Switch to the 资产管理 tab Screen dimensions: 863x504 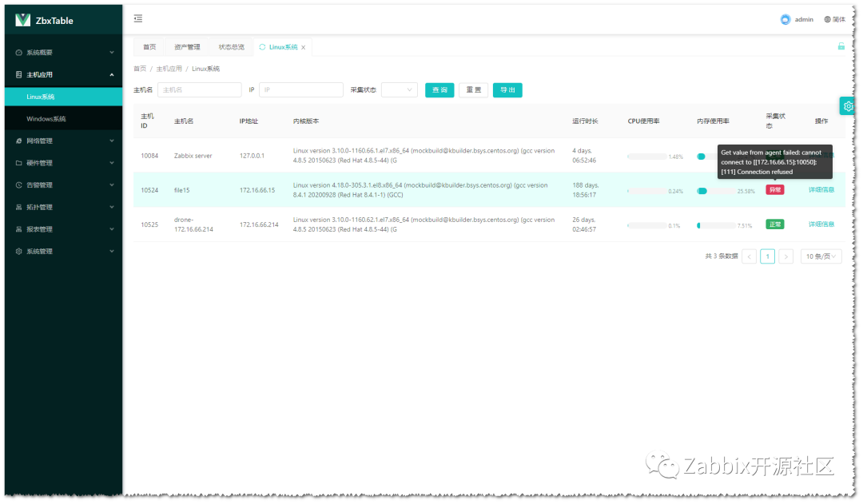(187, 47)
